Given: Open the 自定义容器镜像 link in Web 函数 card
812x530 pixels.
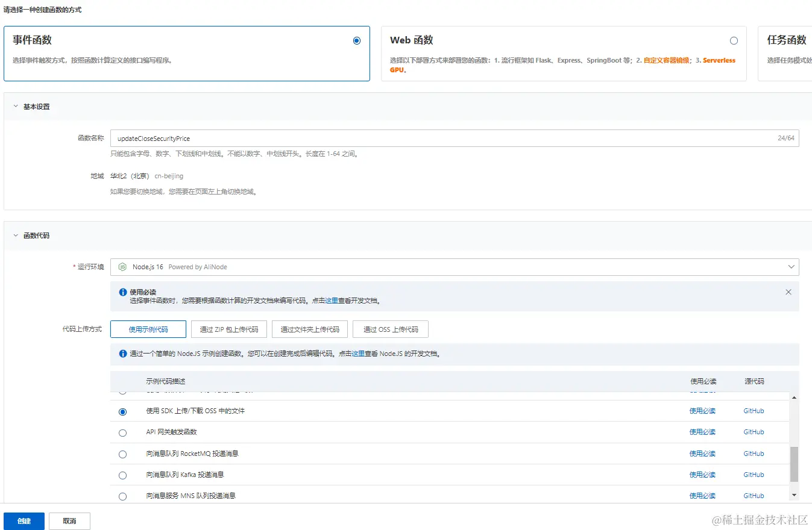Looking at the screenshot, I should coord(666,60).
